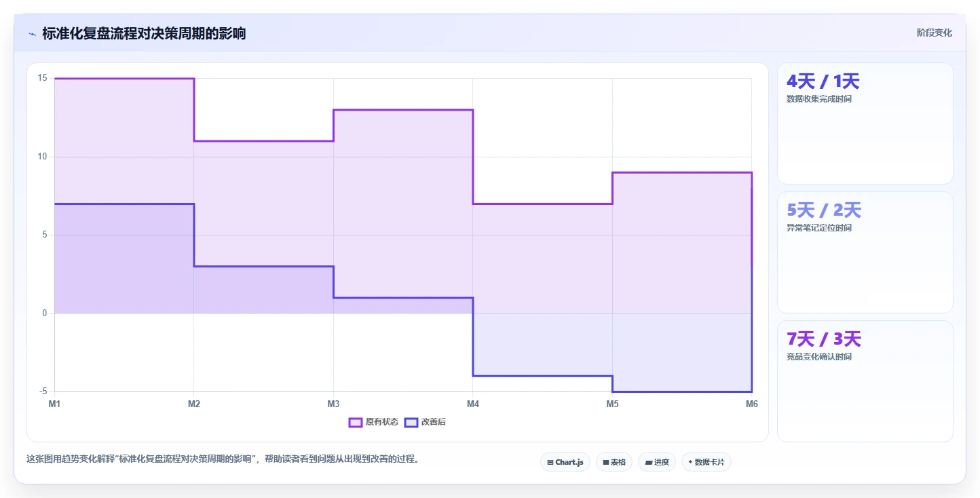980x498 pixels.
Task: Click the -5 y-axis tick label
Action: tap(43, 391)
